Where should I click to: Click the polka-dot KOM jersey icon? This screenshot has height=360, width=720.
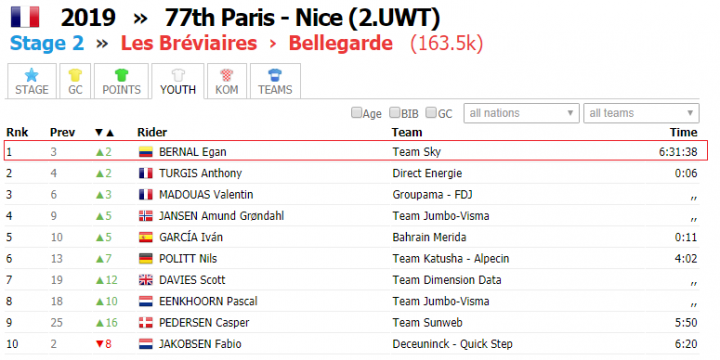click(226, 75)
